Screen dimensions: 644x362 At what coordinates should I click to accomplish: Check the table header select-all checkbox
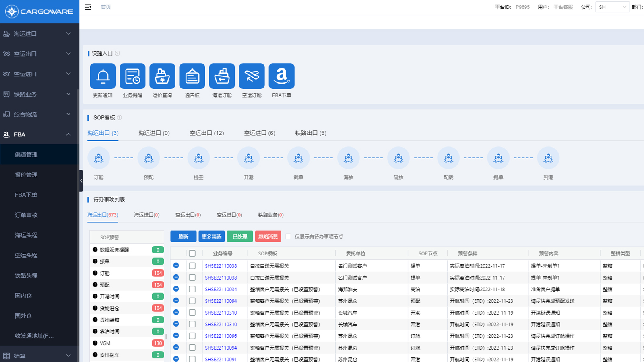(192, 253)
